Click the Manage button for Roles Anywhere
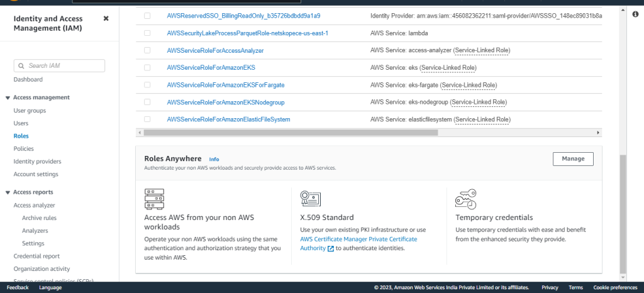Image resolution: width=644 pixels, height=293 pixels. (573, 159)
